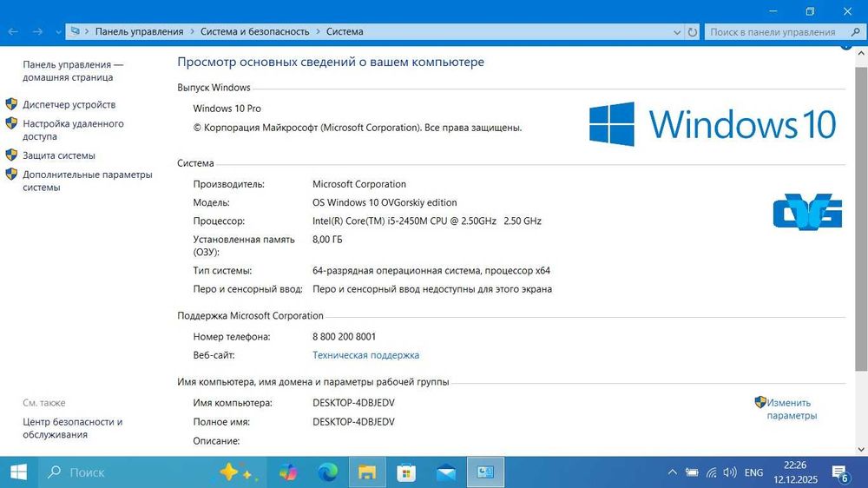Minimize the Control Panel window
The height and width of the screenshot is (488, 868).
pyautogui.click(x=773, y=11)
